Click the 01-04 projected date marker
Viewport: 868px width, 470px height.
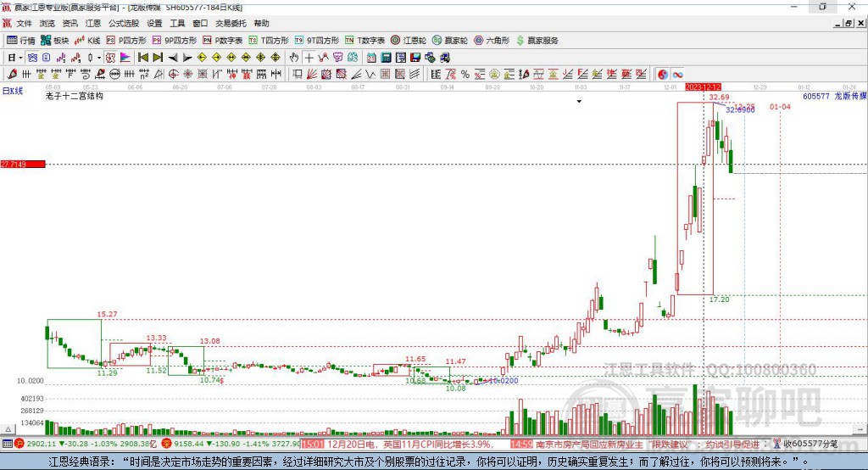point(780,106)
